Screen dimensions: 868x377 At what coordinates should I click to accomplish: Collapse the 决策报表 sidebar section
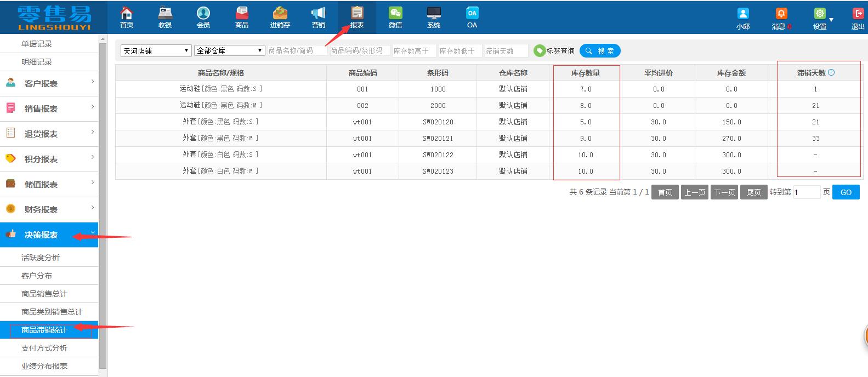click(x=49, y=235)
